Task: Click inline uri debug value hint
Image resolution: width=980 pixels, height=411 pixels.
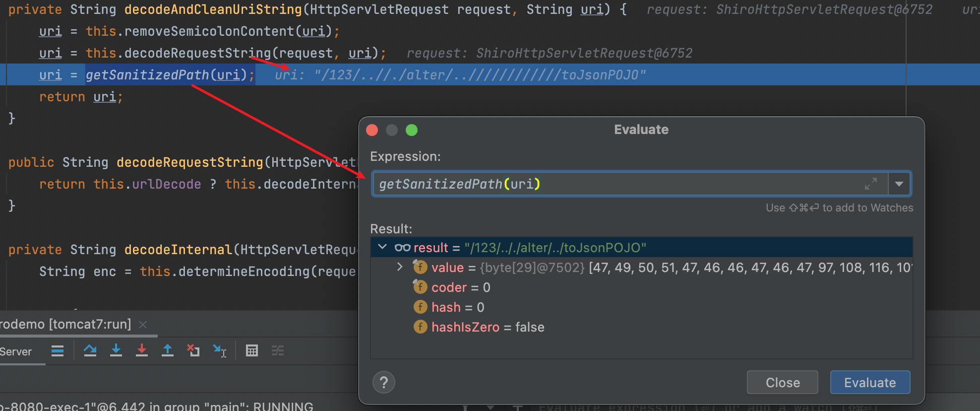Action: tap(461, 75)
